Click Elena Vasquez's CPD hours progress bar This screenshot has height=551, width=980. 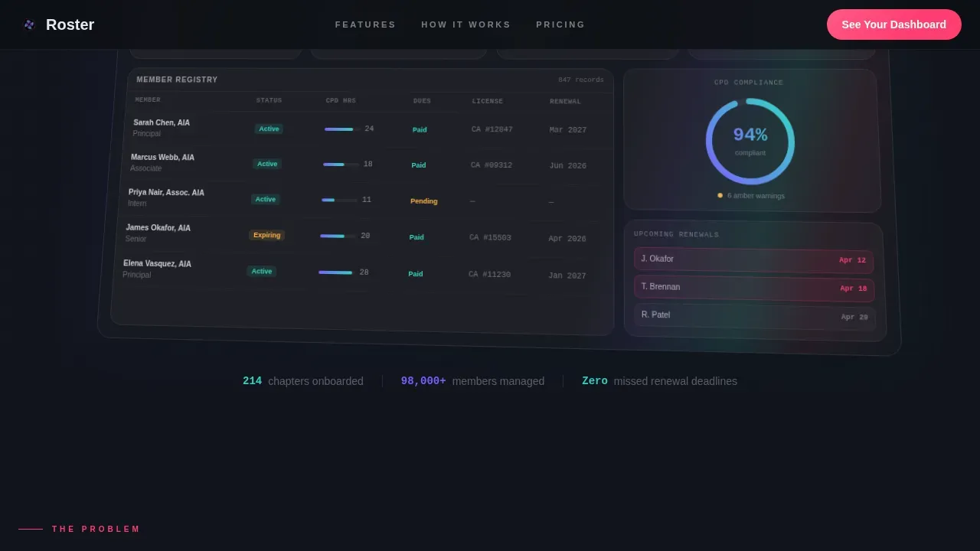click(x=336, y=272)
